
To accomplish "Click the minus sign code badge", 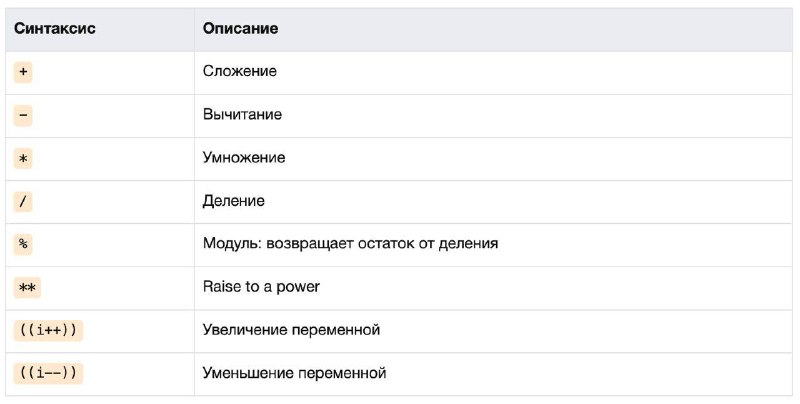I will pyautogui.click(x=23, y=115).
